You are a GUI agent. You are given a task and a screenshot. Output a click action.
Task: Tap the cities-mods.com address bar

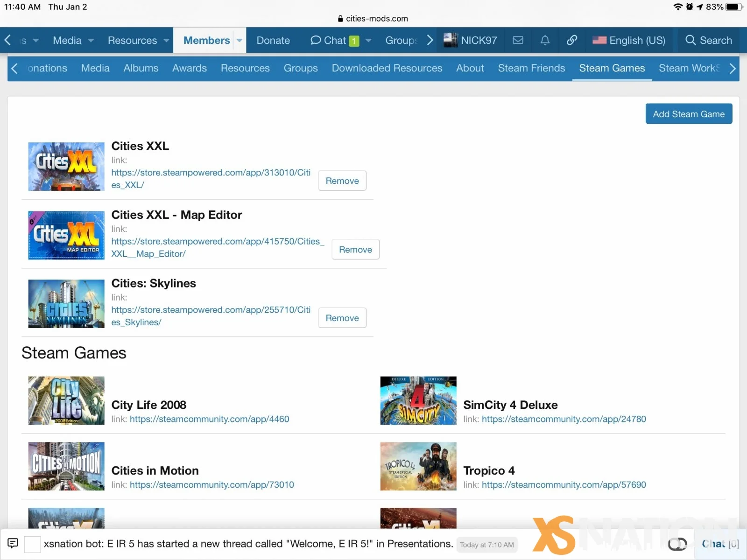(x=373, y=19)
